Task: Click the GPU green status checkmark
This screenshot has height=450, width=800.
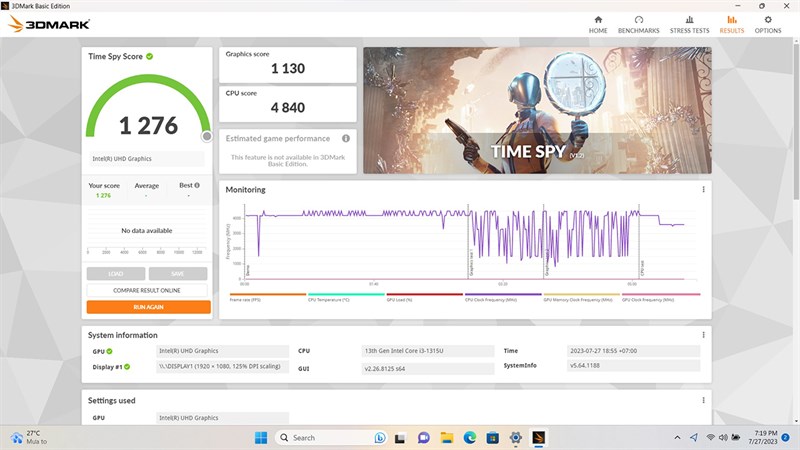Action: (110, 351)
